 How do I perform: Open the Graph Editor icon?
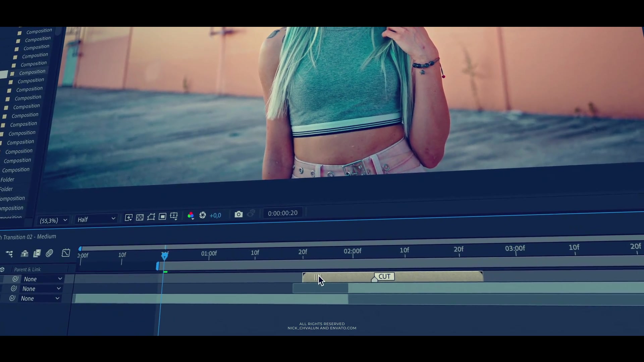click(x=66, y=253)
